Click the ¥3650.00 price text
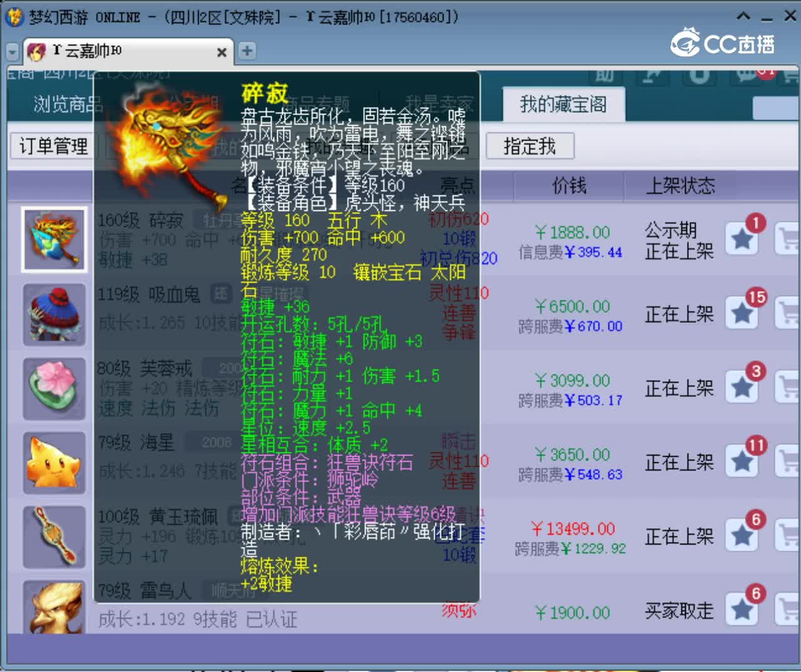Image resolution: width=801 pixels, height=672 pixels. 573,455
